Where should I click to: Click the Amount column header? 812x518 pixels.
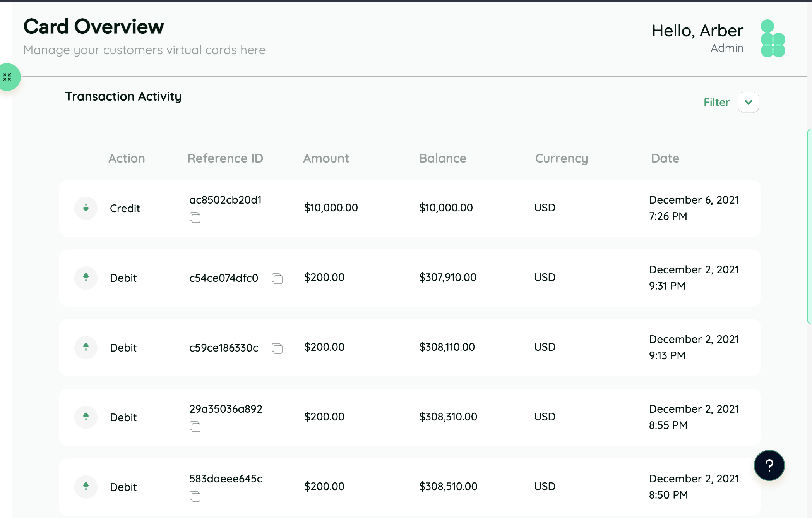[326, 158]
